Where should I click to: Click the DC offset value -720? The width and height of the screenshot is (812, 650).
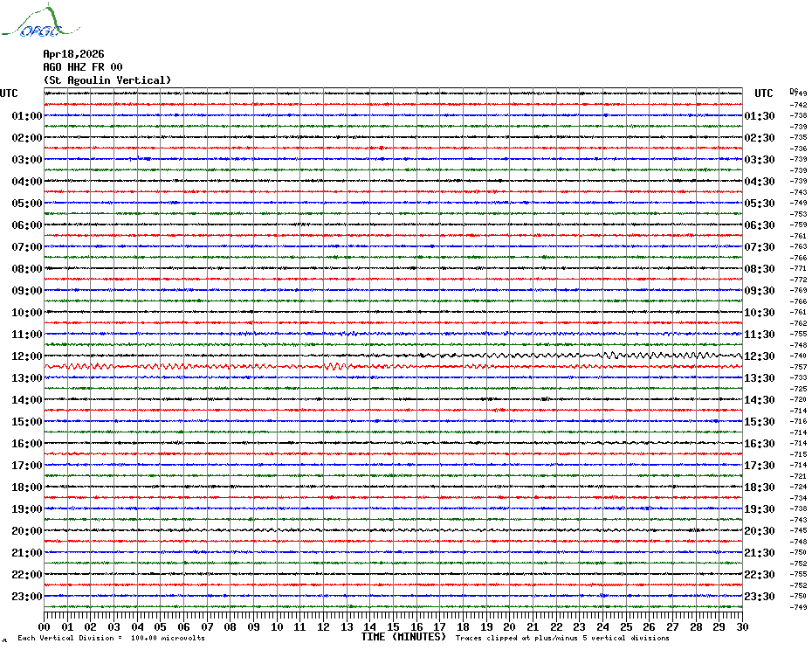(799, 399)
